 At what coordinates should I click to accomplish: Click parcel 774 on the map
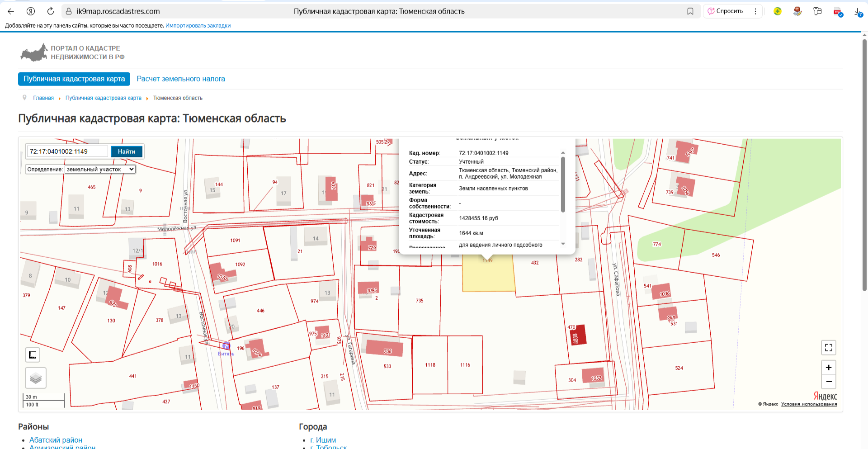[x=657, y=244]
